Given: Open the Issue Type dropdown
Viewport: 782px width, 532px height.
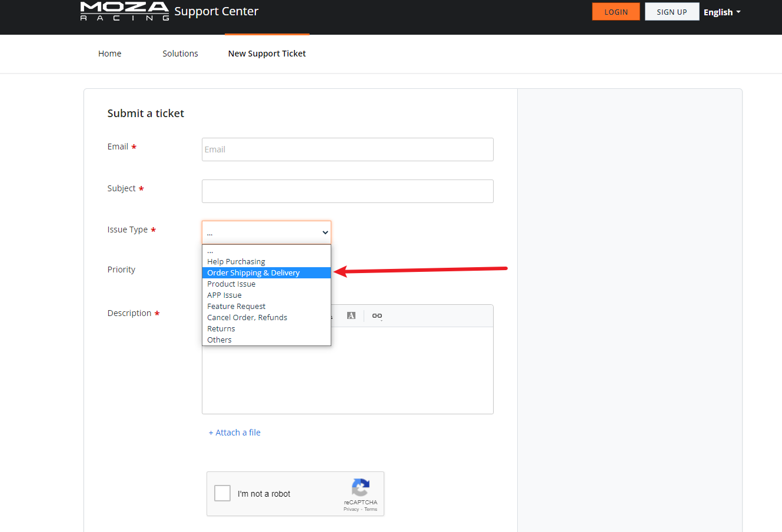Looking at the screenshot, I should 266,232.
